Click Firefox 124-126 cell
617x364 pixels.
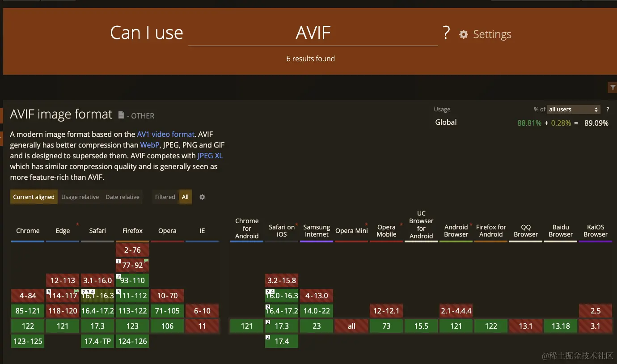[x=132, y=341]
